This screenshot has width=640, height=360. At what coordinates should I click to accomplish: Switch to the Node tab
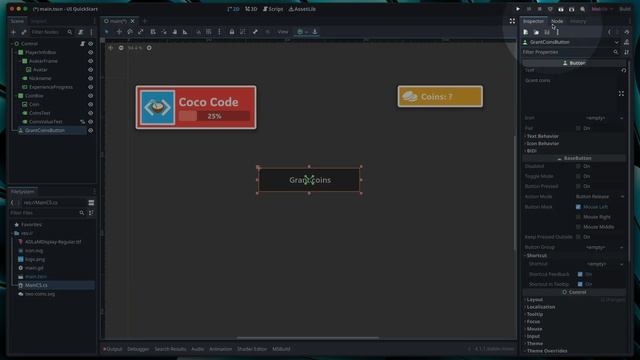[x=557, y=21]
